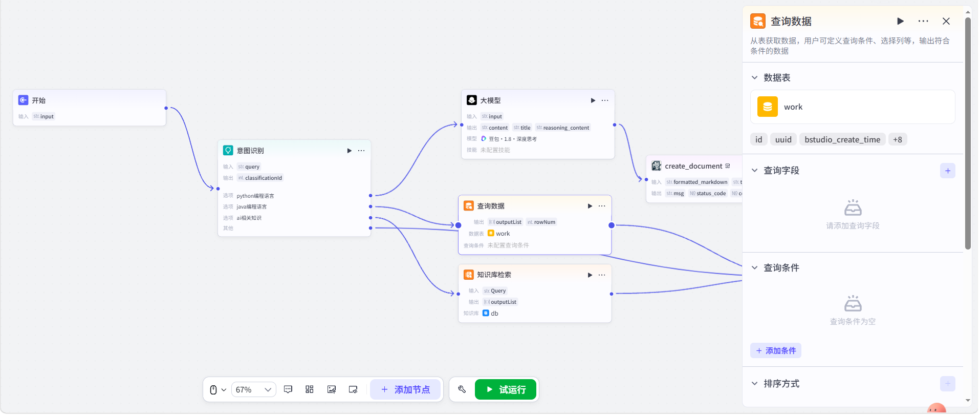
Task: Click 未配置技能 in 大模型 node
Action: (x=495, y=150)
